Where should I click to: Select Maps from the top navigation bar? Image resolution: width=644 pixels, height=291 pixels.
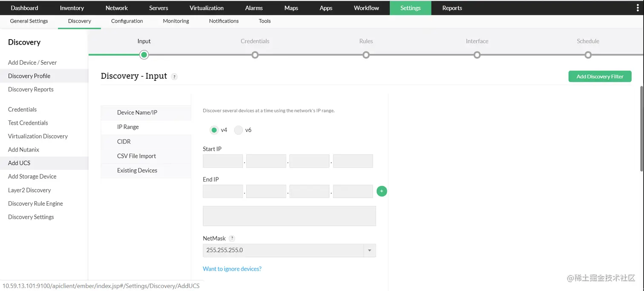pos(291,8)
